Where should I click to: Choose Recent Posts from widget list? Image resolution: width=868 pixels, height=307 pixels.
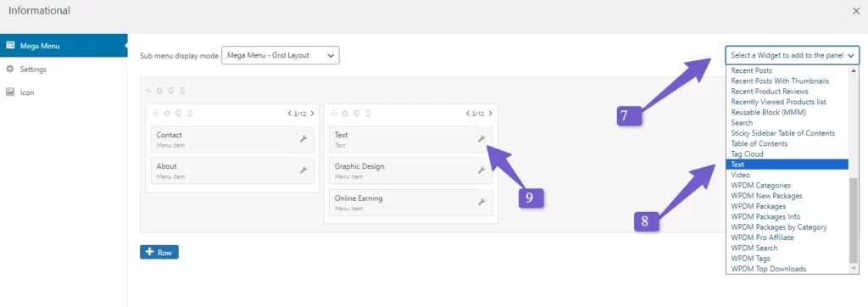pyautogui.click(x=787, y=70)
